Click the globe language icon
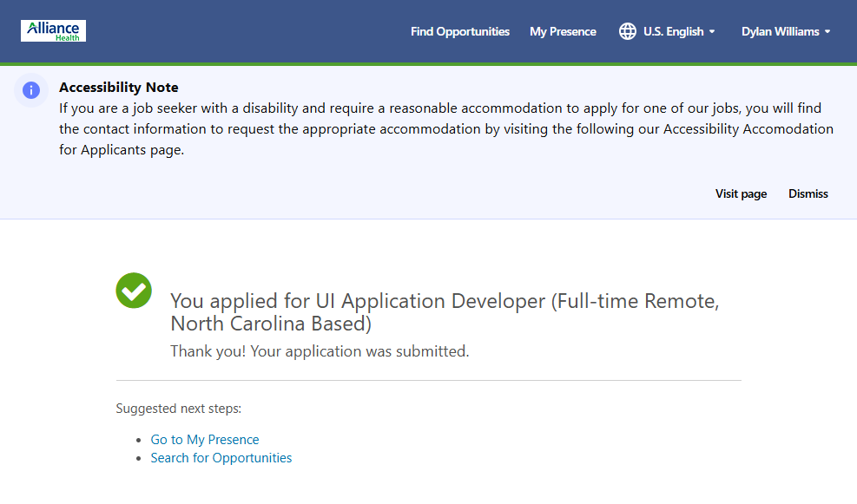The width and height of the screenshot is (857, 504). pyautogui.click(x=627, y=31)
